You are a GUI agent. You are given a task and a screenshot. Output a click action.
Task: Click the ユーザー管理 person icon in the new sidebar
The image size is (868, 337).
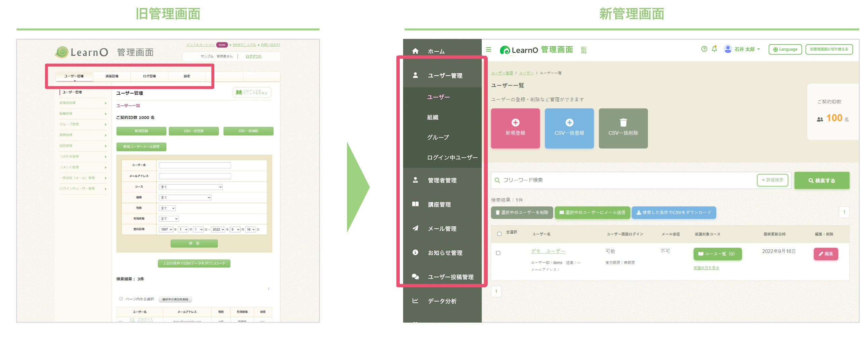[415, 76]
